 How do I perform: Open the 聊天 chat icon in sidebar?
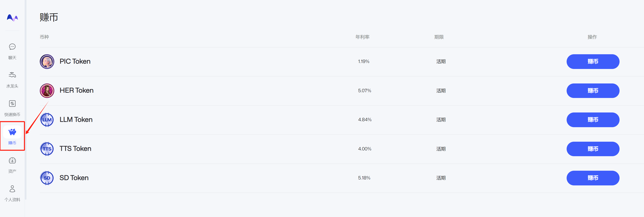[12, 47]
